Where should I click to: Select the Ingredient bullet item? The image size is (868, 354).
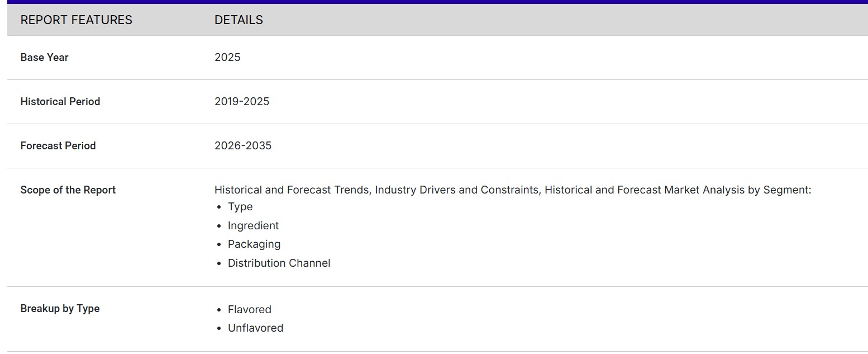click(253, 226)
